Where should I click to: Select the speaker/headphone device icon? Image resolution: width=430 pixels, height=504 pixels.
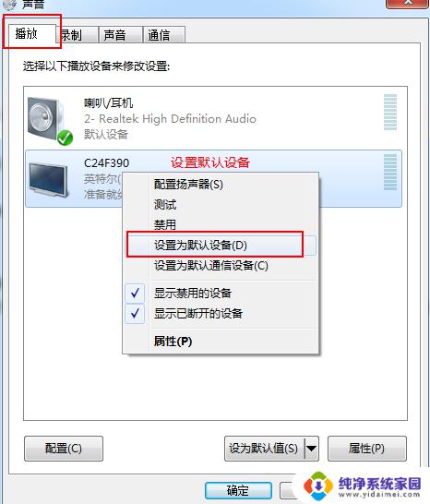pyautogui.click(x=48, y=119)
